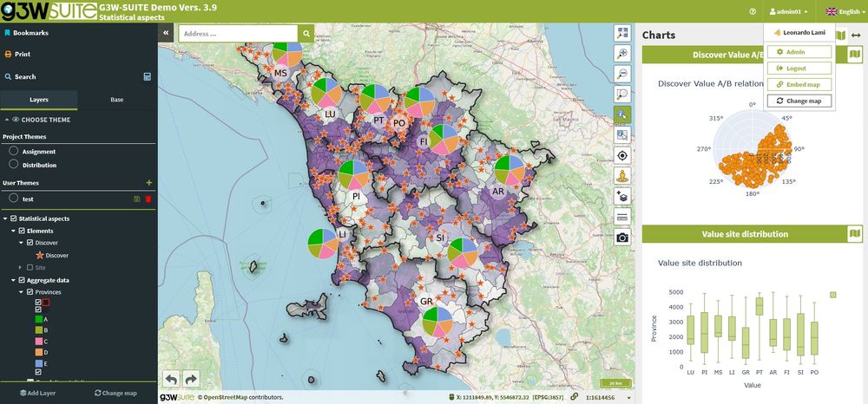Open the search calculator icon
The height and width of the screenshot is (404, 868).
click(x=148, y=77)
